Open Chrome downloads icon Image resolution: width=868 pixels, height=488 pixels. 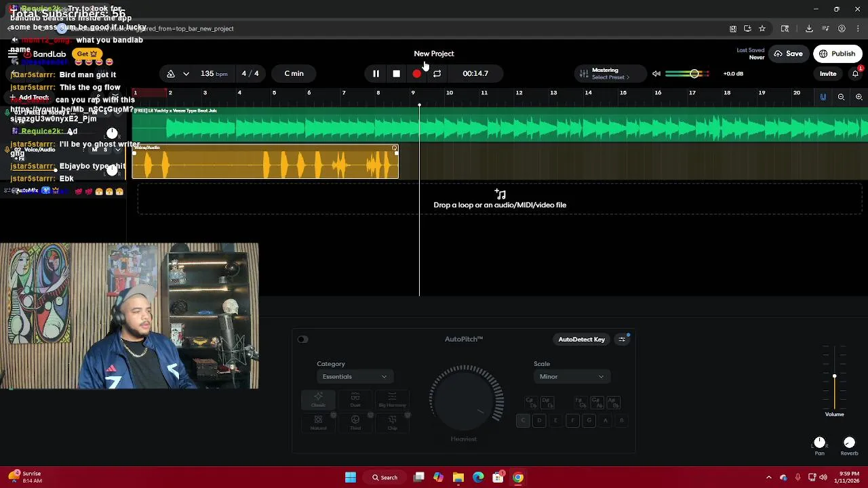[809, 28]
